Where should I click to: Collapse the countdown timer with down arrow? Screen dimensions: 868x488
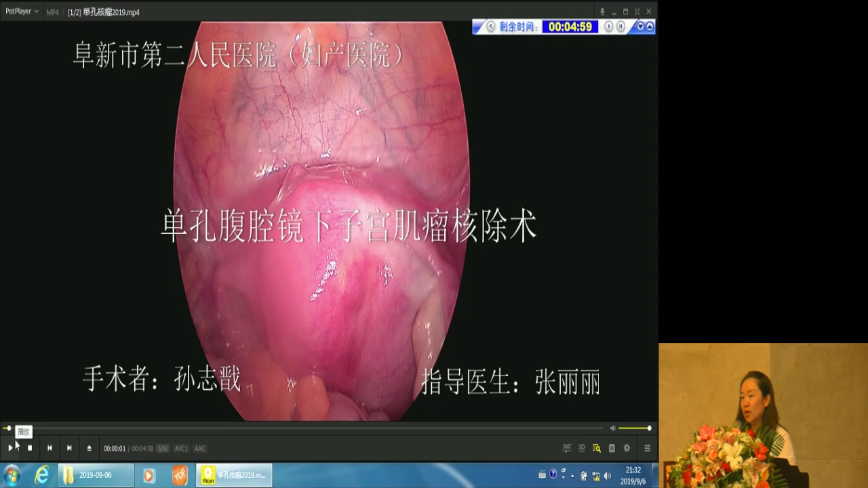click(640, 27)
